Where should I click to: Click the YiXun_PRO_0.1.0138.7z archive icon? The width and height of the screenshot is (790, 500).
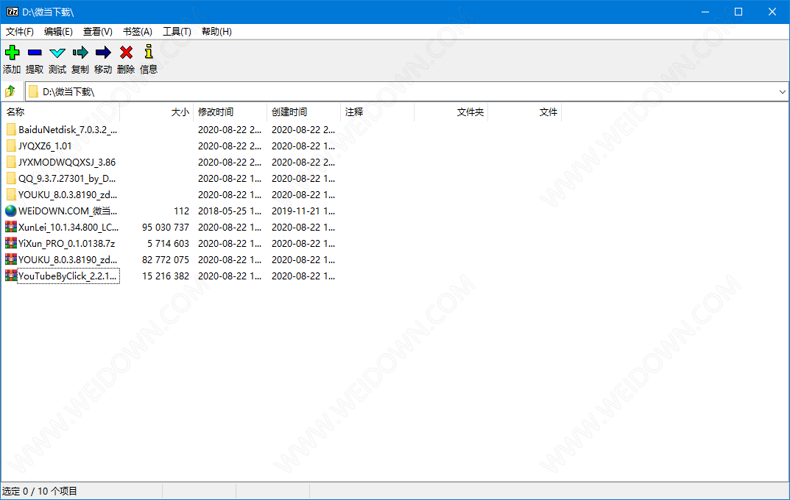click(x=11, y=243)
